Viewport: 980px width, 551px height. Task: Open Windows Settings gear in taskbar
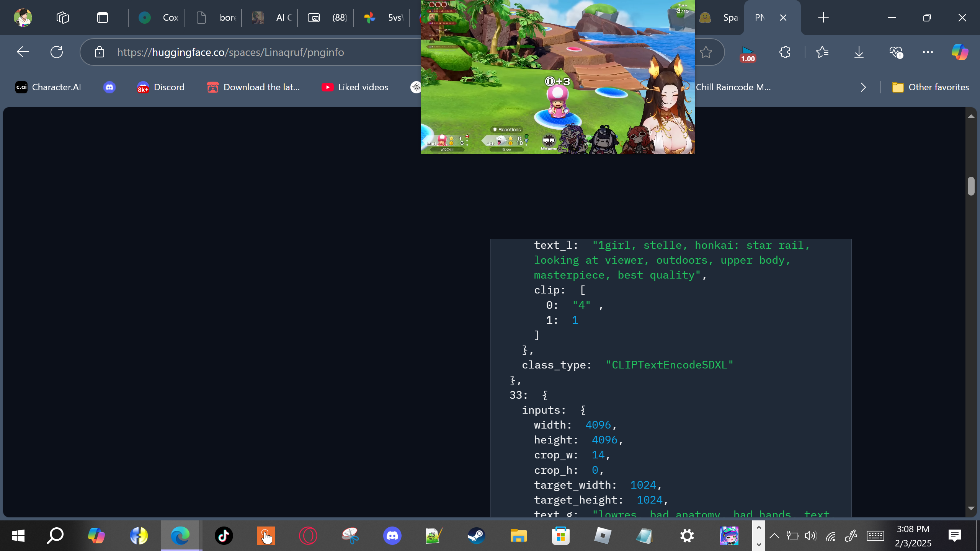pos(687,536)
